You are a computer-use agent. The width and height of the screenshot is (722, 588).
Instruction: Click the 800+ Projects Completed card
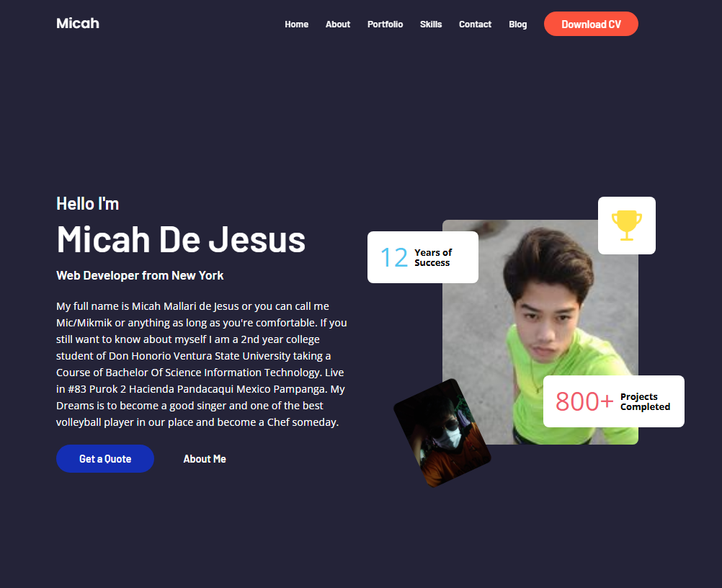click(x=614, y=401)
